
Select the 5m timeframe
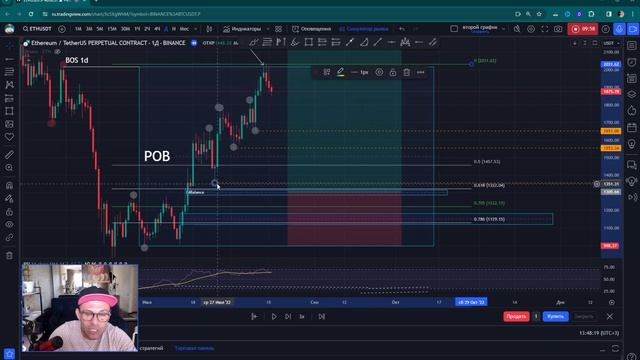[x=100, y=29]
